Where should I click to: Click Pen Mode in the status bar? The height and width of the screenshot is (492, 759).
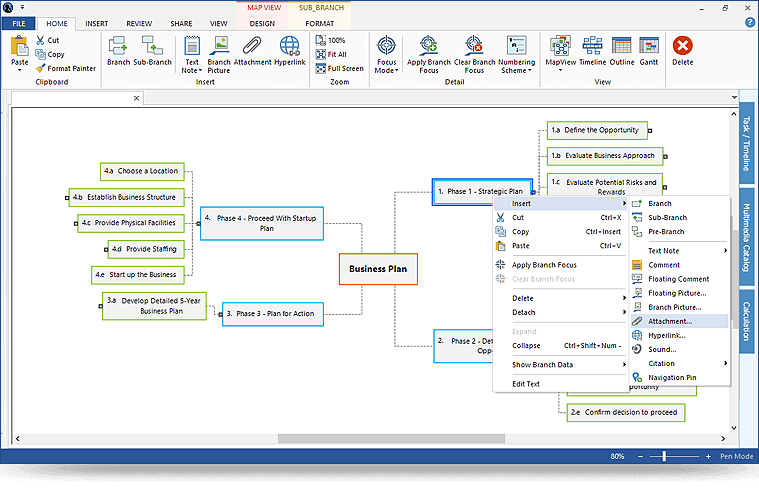[736, 456]
